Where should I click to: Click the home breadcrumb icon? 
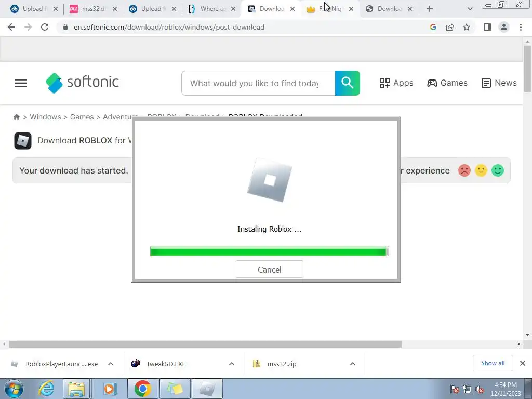[x=17, y=117]
